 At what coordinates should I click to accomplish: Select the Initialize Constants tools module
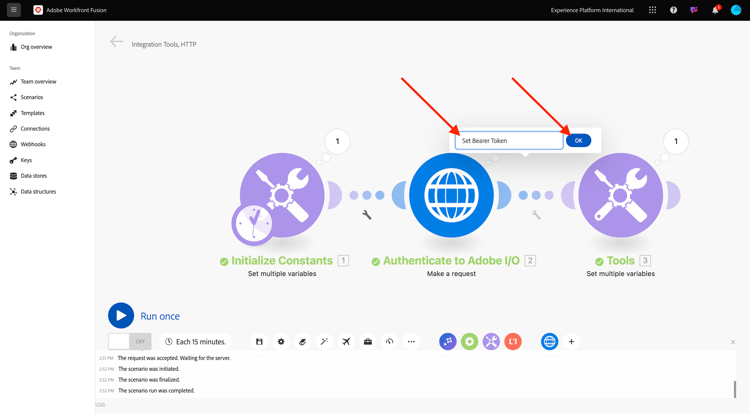[282, 195]
